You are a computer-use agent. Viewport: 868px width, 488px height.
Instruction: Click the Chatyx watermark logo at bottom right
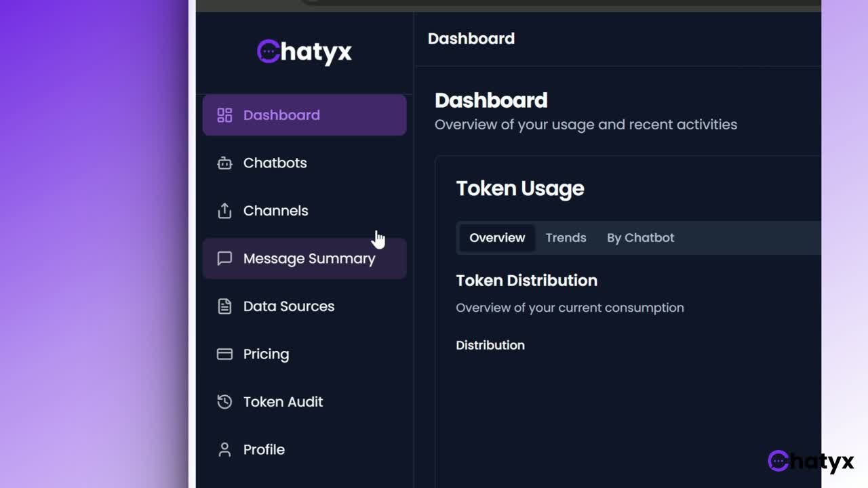coord(810,462)
